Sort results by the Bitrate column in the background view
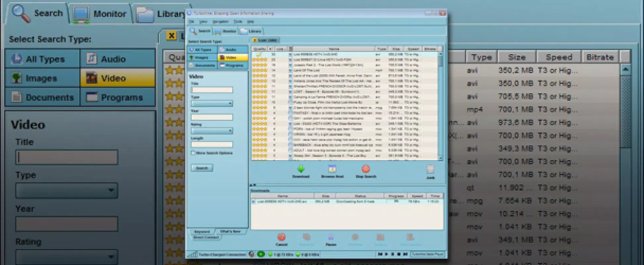Image resolution: width=644 pixels, height=265 pixels. coord(600,57)
